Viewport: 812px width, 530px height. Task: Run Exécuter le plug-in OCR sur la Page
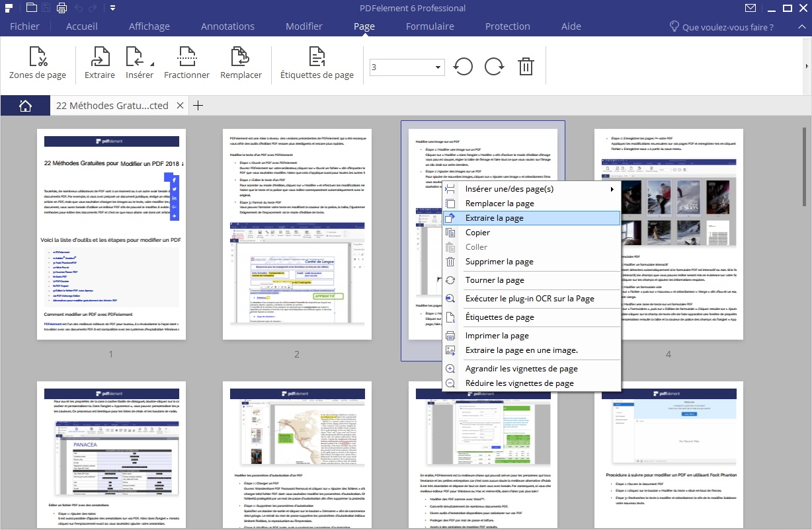tap(532, 299)
